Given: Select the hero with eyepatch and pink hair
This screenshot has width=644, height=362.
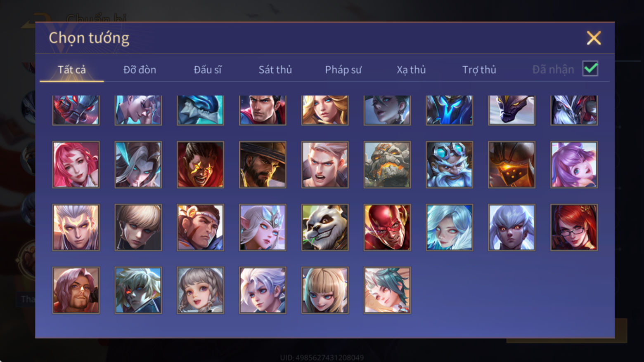Looking at the screenshot, I should (76, 290).
